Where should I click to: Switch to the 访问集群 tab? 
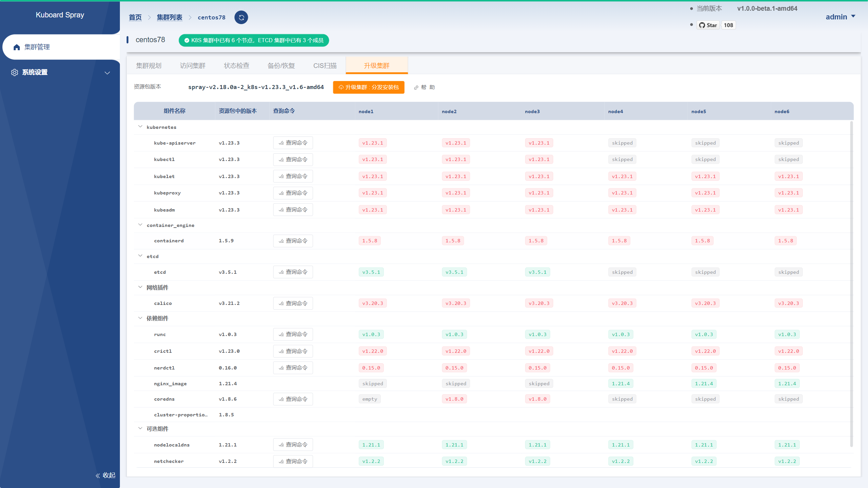coord(193,66)
